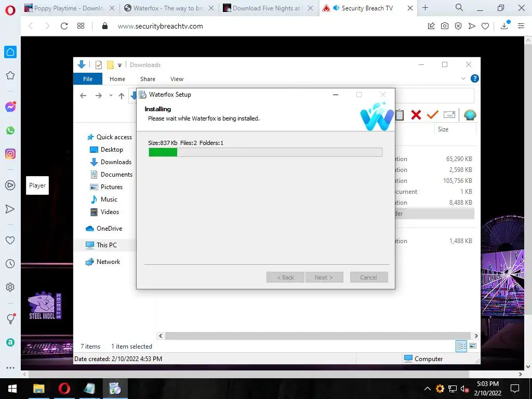
Task: Open the File tab in Explorer
Action: coord(88,79)
